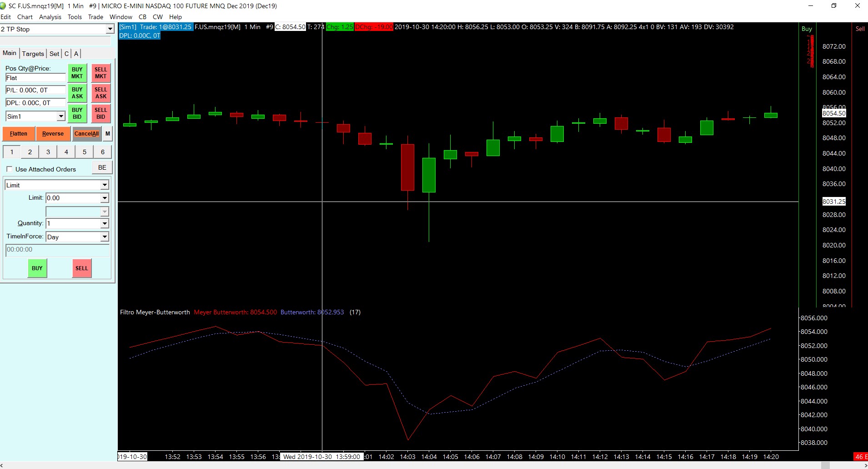Open the Sim1 trade account dropdown
Screen dimensions: 868x469
click(x=61, y=116)
